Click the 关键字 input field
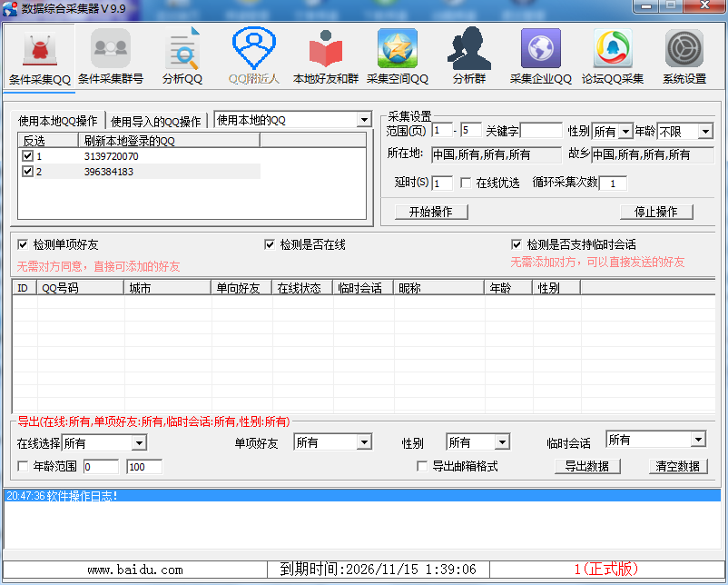This screenshot has height=585, width=728. point(541,131)
